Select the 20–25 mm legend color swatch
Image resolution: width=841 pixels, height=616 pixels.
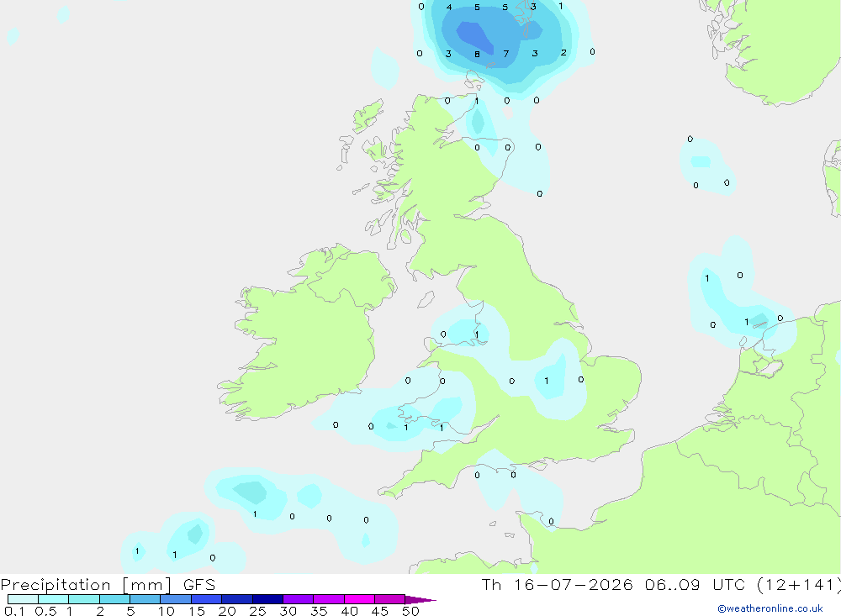click(236, 599)
